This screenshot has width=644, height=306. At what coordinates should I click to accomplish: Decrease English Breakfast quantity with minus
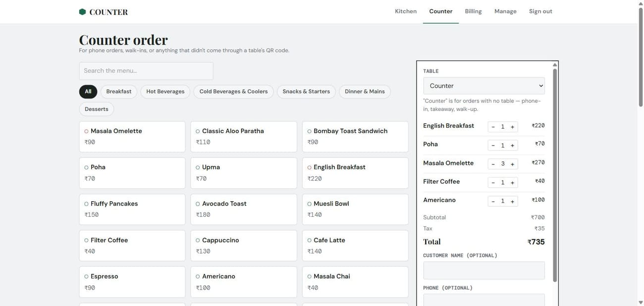493,127
